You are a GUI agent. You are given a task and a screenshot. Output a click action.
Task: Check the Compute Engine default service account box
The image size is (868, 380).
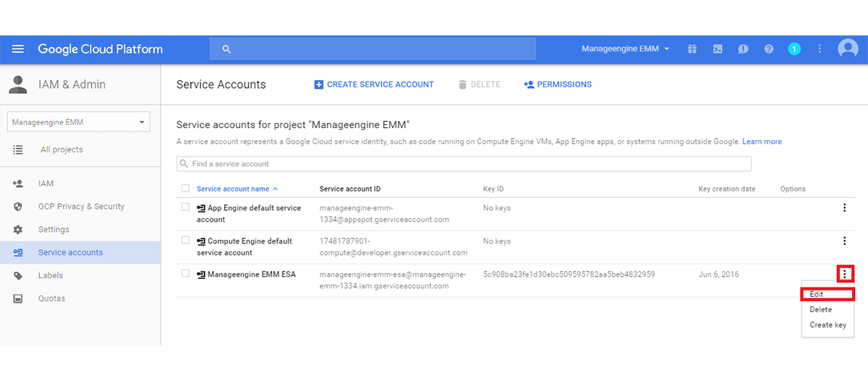click(x=185, y=241)
